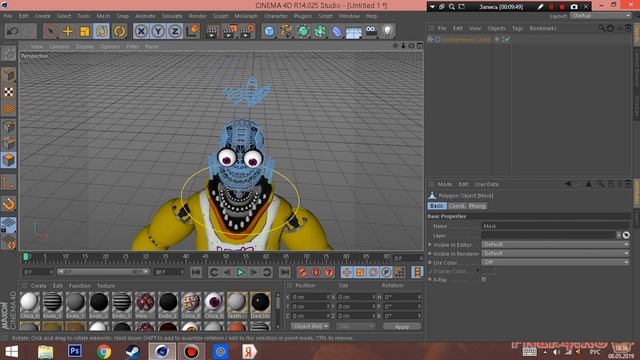
Task: Open the Simulate menu
Action: tap(172, 16)
